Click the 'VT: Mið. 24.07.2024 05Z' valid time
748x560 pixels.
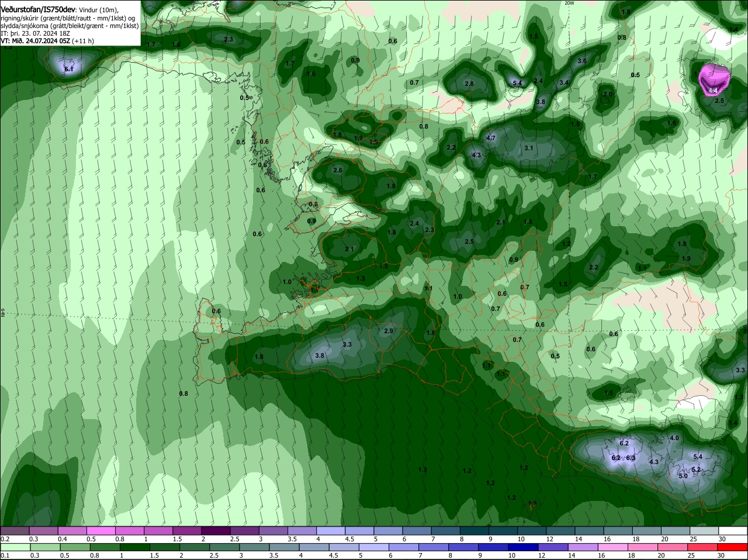36,41
